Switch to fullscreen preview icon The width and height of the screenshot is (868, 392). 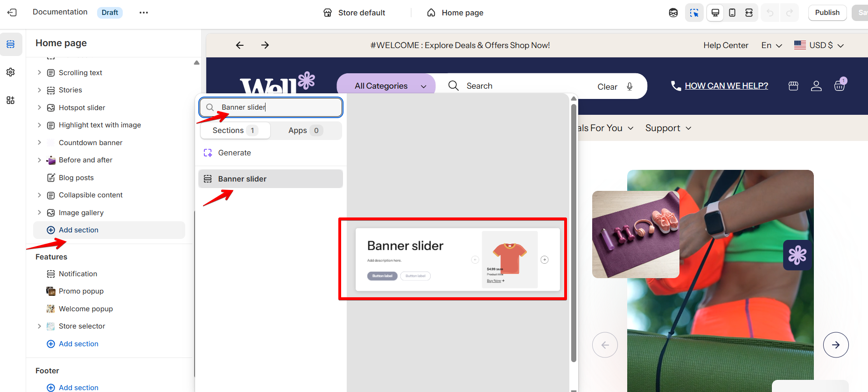point(749,13)
